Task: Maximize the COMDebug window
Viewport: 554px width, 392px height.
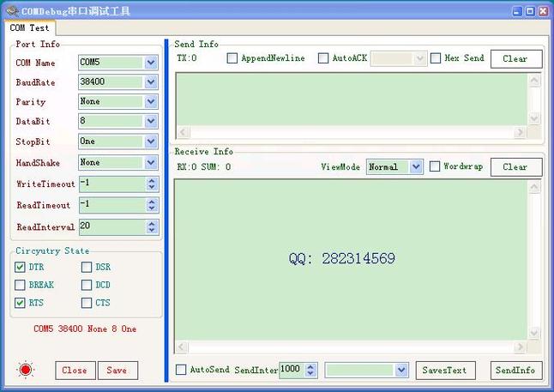Action: [530, 11]
